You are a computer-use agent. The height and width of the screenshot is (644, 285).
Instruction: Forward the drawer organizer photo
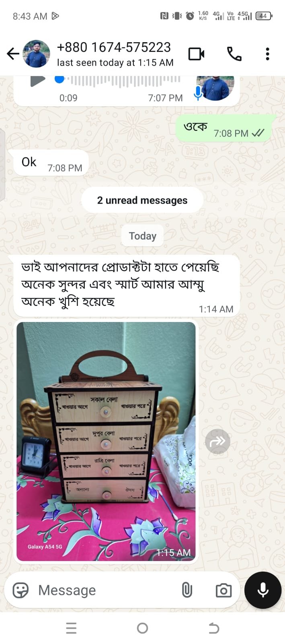[x=217, y=442]
